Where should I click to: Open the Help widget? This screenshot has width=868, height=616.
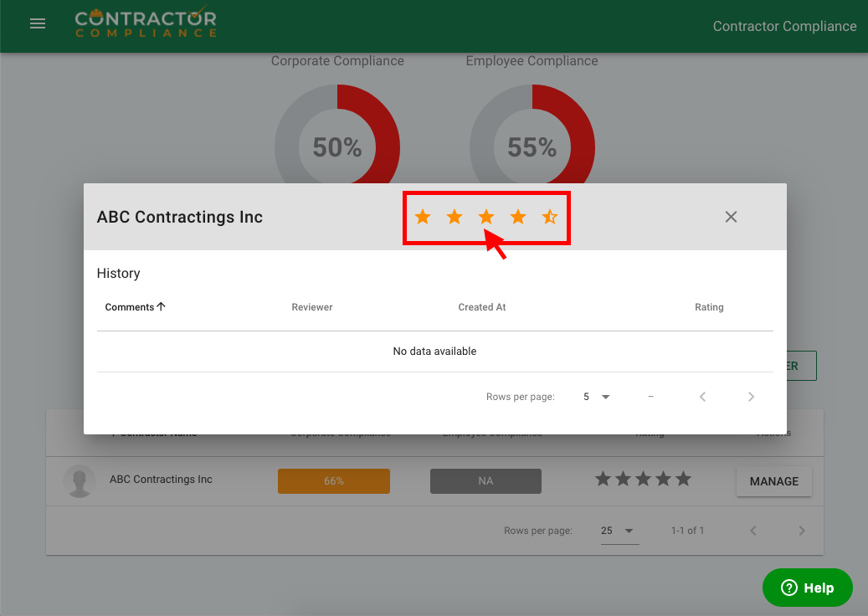[807, 588]
